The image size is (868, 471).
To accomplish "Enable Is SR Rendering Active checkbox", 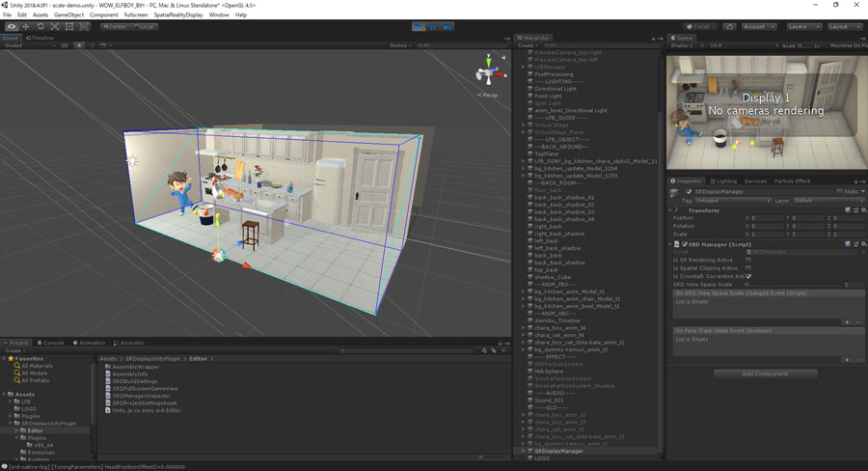I will click(x=748, y=260).
